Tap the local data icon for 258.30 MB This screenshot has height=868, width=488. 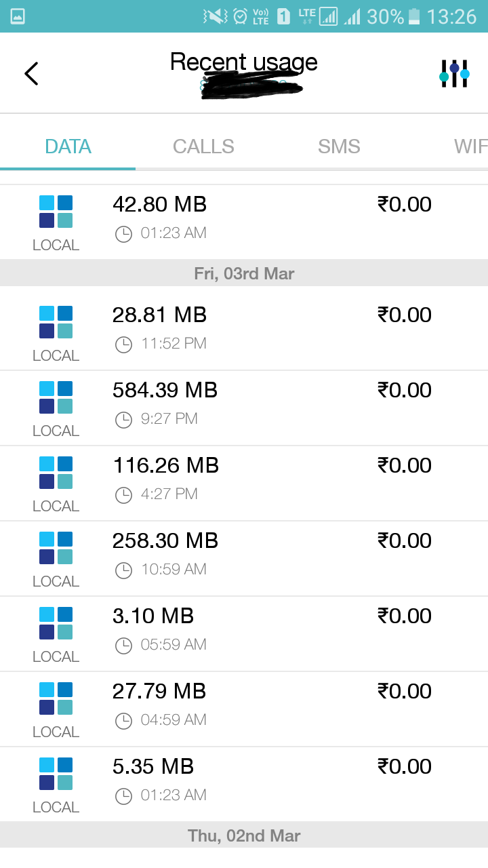pyautogui.click(x=56, y=548)
